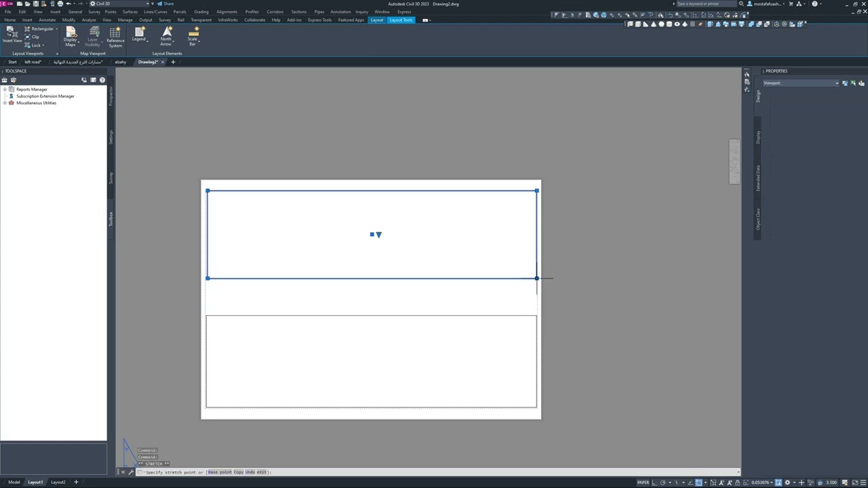Click the Share button

165,3
